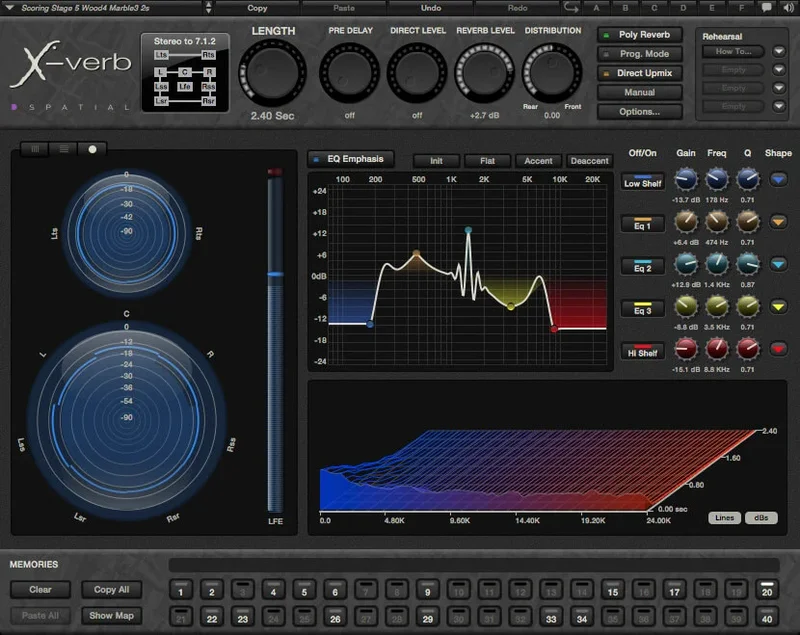
Task: Switch waterfall display to Lines
Action: 724,518
